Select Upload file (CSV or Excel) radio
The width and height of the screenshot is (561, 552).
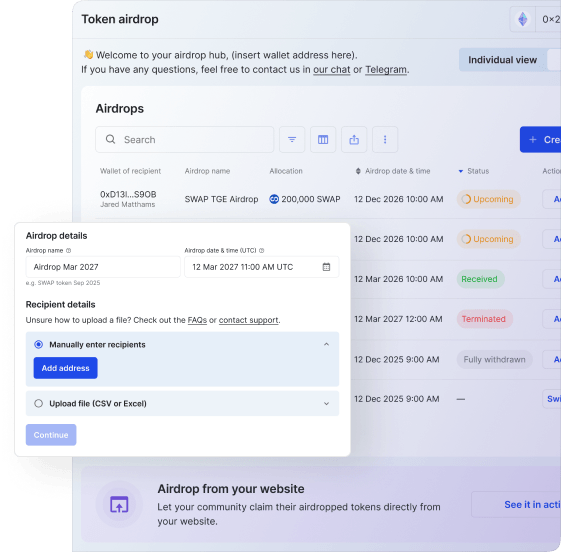coord(38,404)
